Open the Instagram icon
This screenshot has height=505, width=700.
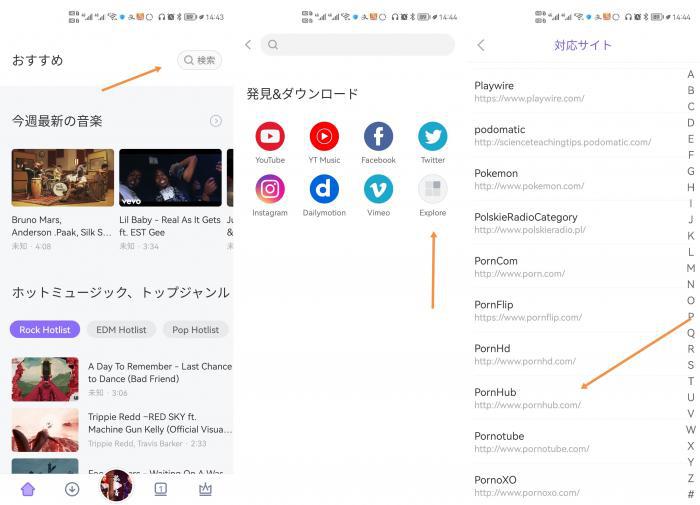click(270, 189)
